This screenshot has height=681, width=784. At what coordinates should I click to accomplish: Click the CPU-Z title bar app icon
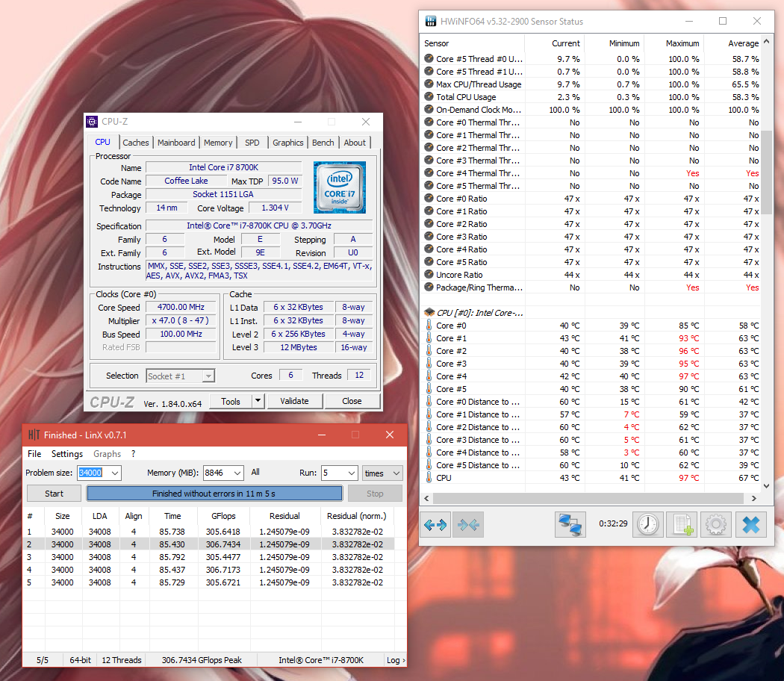92,122
